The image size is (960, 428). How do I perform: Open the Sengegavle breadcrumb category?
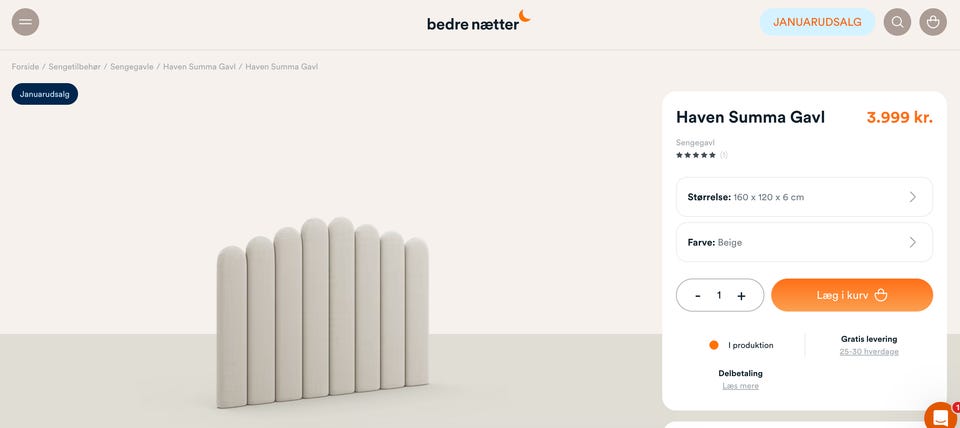pyautogui.click(x=132, y=67)
